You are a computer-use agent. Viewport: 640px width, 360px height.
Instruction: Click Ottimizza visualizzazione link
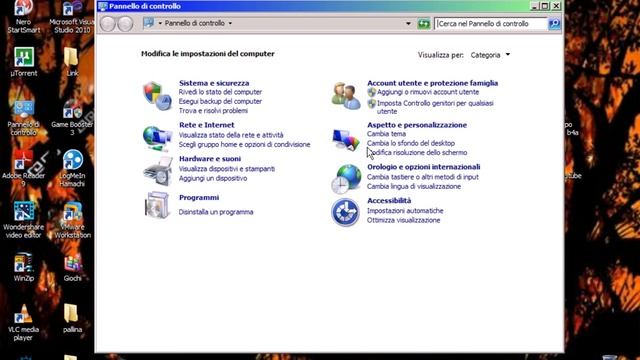point(403,220)
